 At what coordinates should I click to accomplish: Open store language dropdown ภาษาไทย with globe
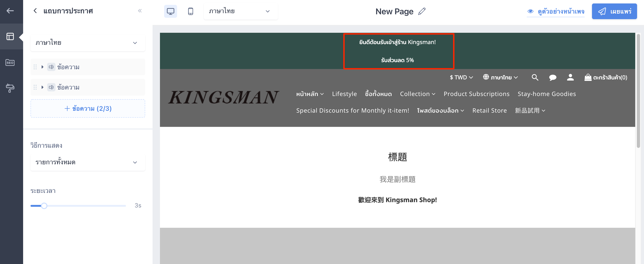click(500, 77)
